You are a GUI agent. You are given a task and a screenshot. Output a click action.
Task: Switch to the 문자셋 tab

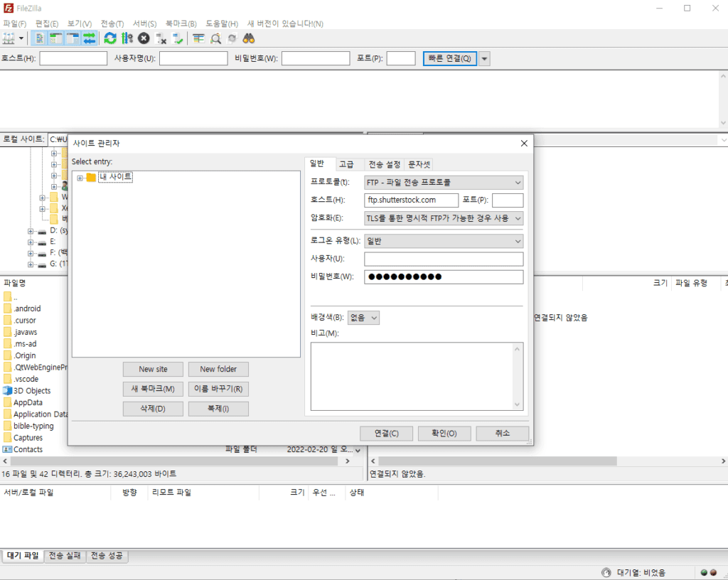419,164
